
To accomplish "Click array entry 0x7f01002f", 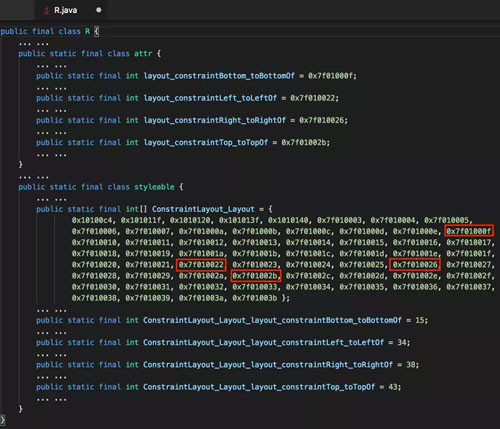I will (x=469, y=276).
